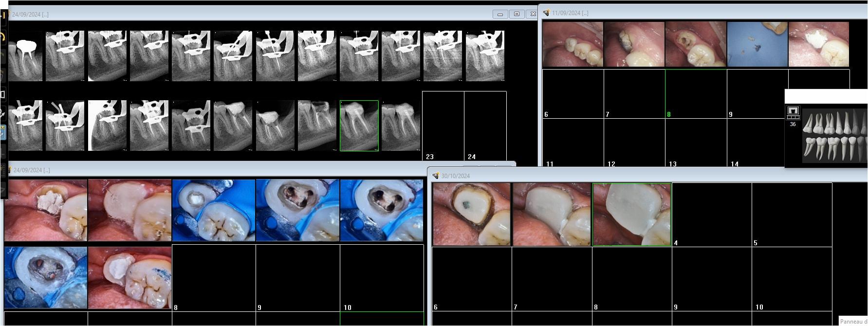Click the tooth 36 measurement icon

click(x=793, y=112)
